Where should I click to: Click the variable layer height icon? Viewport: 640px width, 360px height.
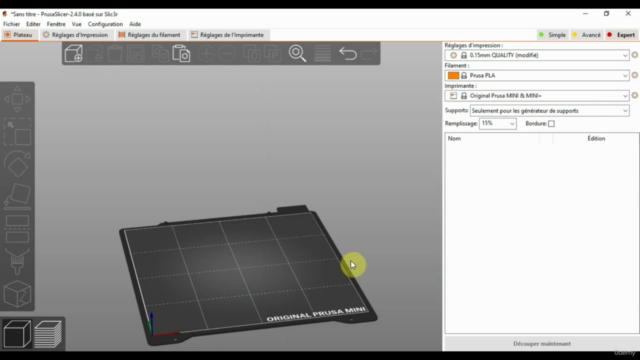[322, 53]
